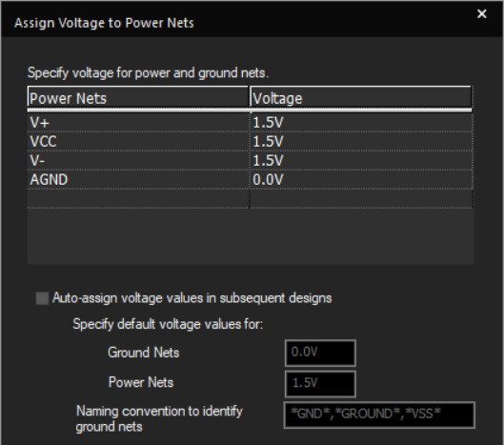Click the Power Nets default voltage field
Image resolution: width=504 pixels, height=445 pixels.
coord(320,384)
